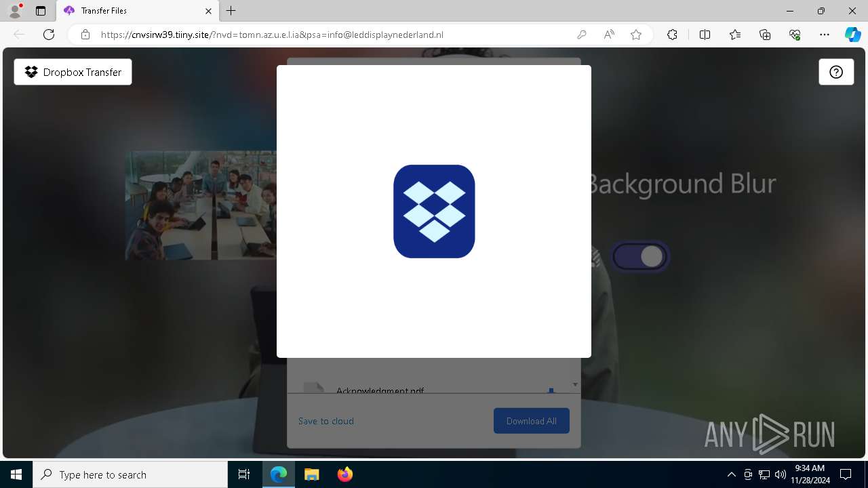View site information lock icon

coord(85,35)
